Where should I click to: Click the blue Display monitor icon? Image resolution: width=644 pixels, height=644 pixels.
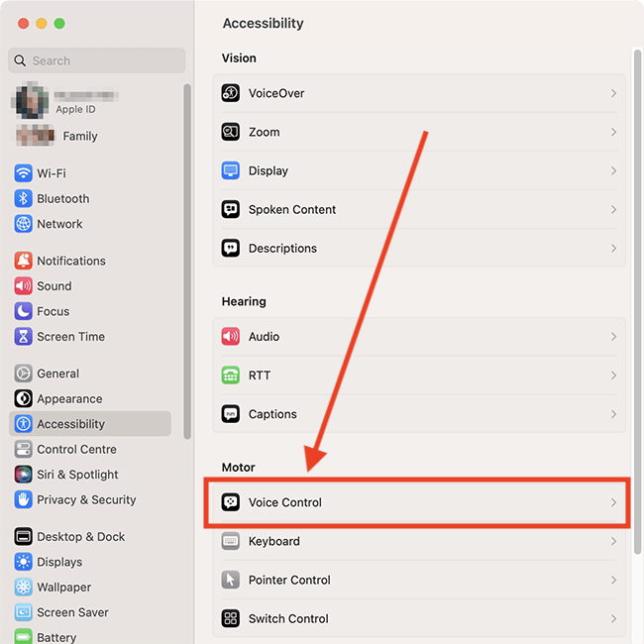[x=231, y=170]
